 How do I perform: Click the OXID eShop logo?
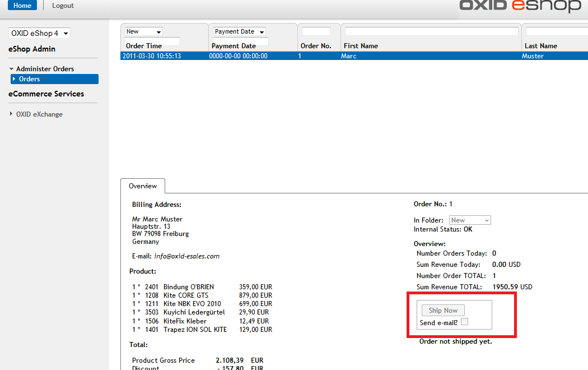tap(520, 6)
